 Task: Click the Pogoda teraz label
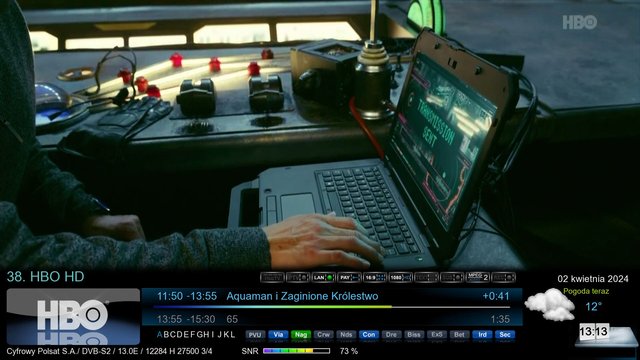[x=586, y=291]
